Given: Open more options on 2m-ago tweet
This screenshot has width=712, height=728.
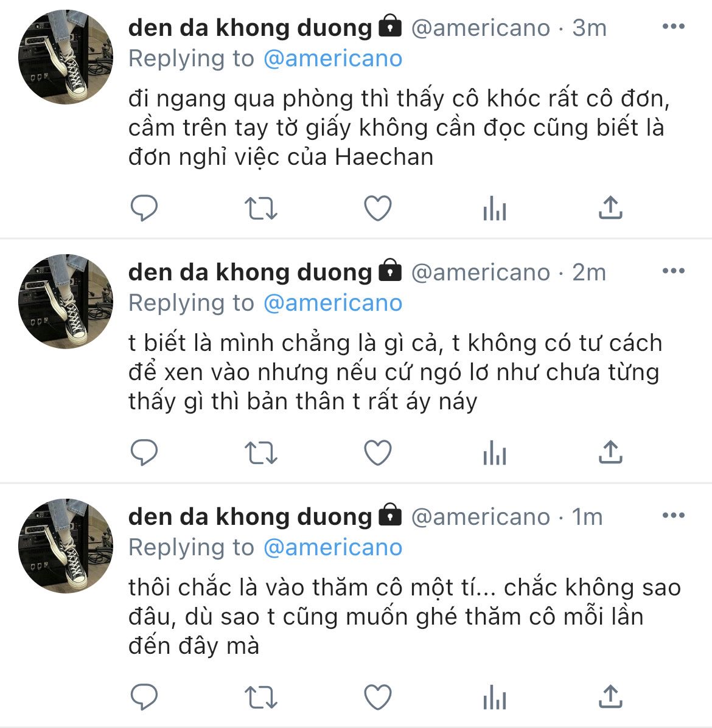Looking at the screenshot, I should point(673,271).
